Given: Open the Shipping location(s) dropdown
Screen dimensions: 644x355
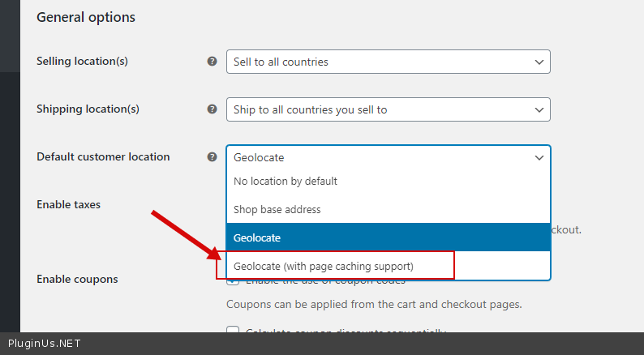Looking at the screenshot, I should coord(388,109).
